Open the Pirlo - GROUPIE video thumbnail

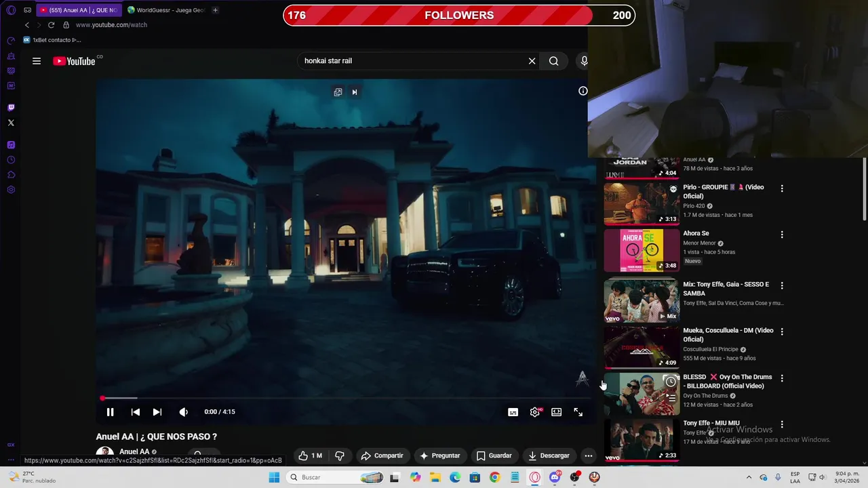point(642,203)
